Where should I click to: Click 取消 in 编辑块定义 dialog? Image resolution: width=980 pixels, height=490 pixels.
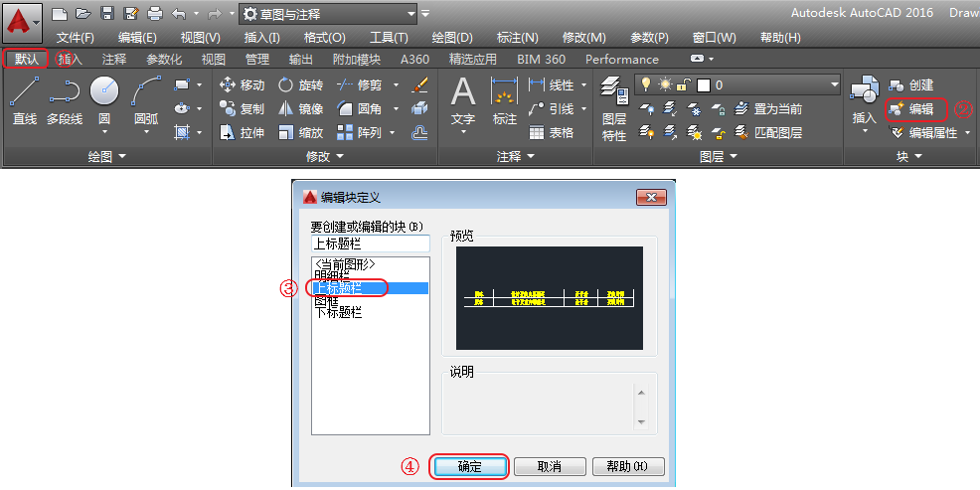(x=550, y=467)
